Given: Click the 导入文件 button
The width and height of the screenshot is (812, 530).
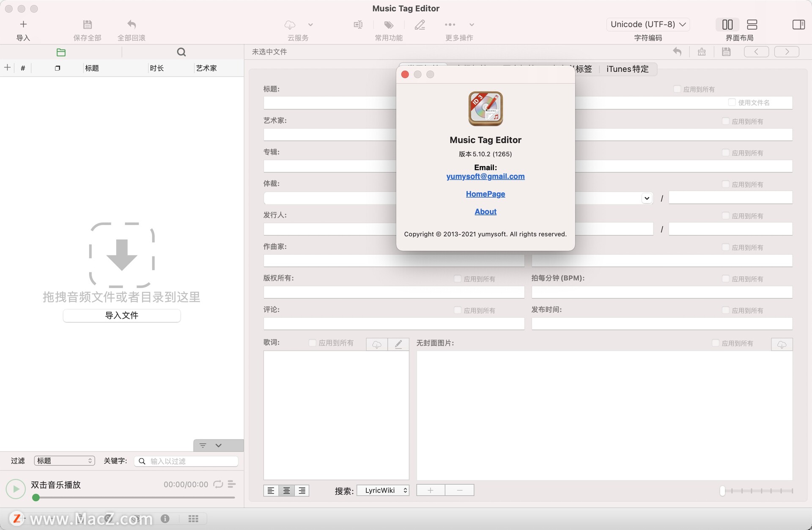Looking at the screenshot, I should pyautogui.click(x=122, y=316).
